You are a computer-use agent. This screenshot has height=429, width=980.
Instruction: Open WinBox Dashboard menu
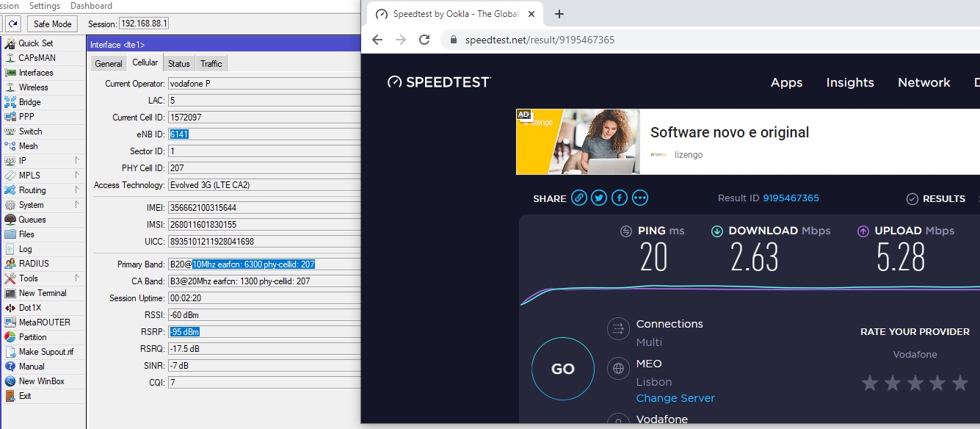tap(91, 6)
